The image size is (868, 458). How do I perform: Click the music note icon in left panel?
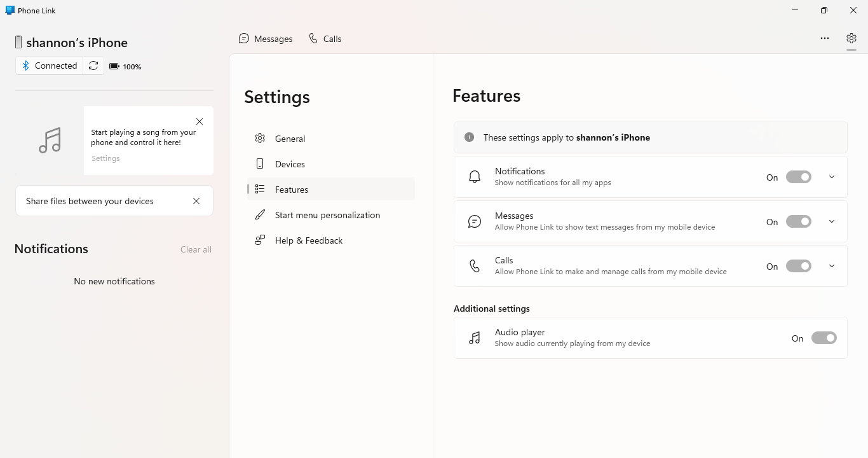(50, 141)
